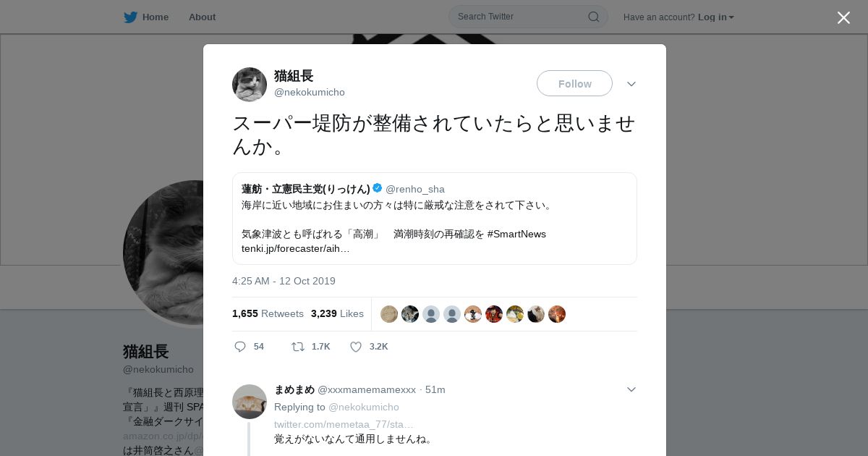Like the tweet via heart icon
Viewport: 868px width, 456px height.
(356, 347)
